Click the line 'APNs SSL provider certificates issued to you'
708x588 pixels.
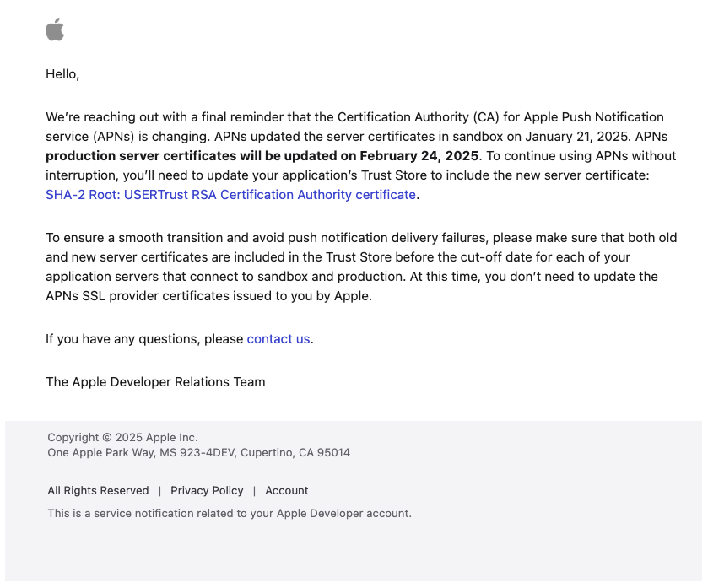click(208, 296)
